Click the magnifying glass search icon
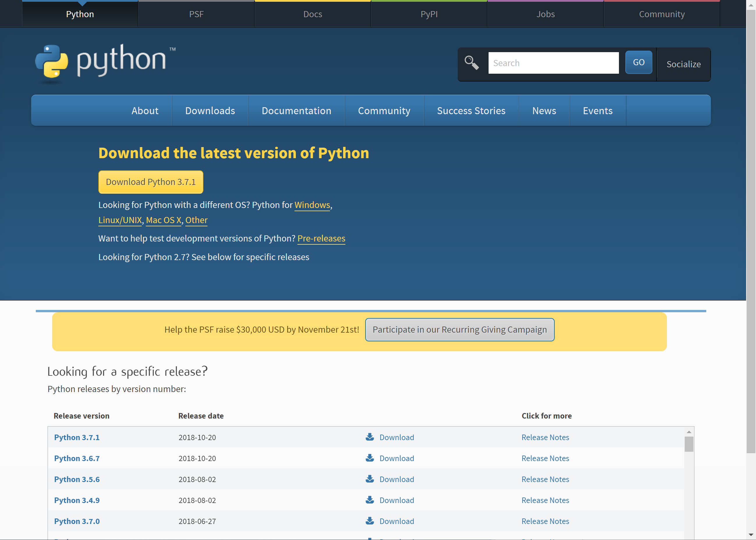Screen dimensions: 756x540 coord(472,63)
